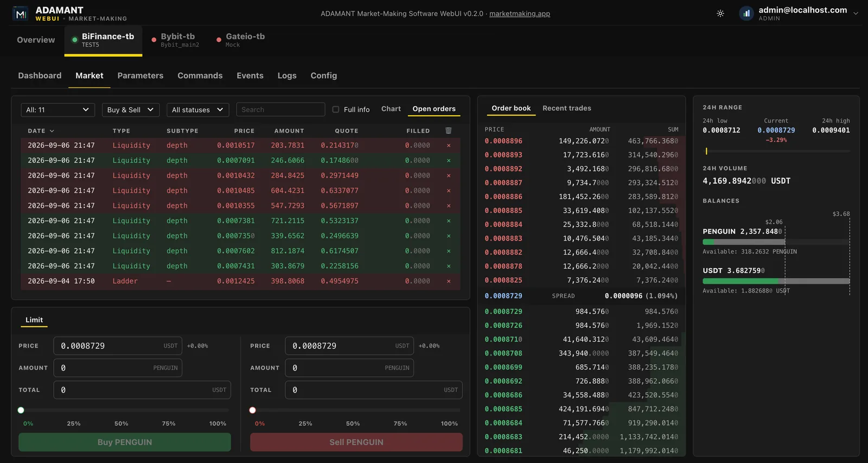Select the 0.0008896 ask price in order book
868x463 pixels.
tap(503, 141)
